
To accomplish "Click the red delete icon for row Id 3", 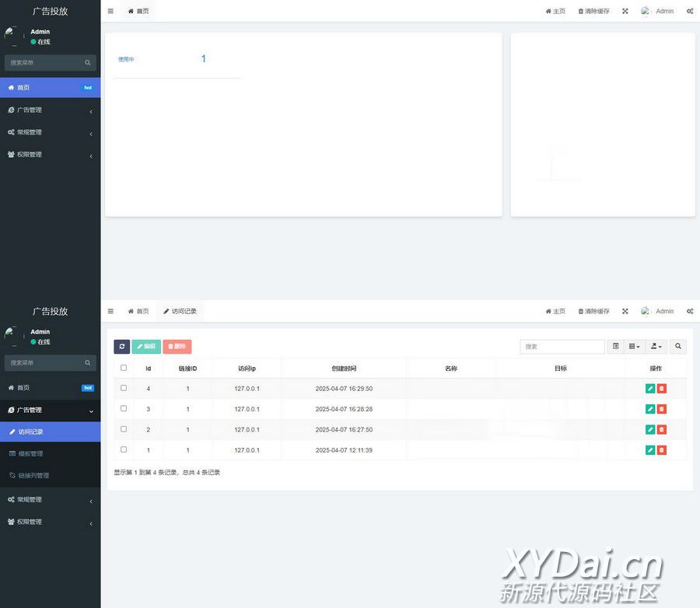I will coord(662,409).
